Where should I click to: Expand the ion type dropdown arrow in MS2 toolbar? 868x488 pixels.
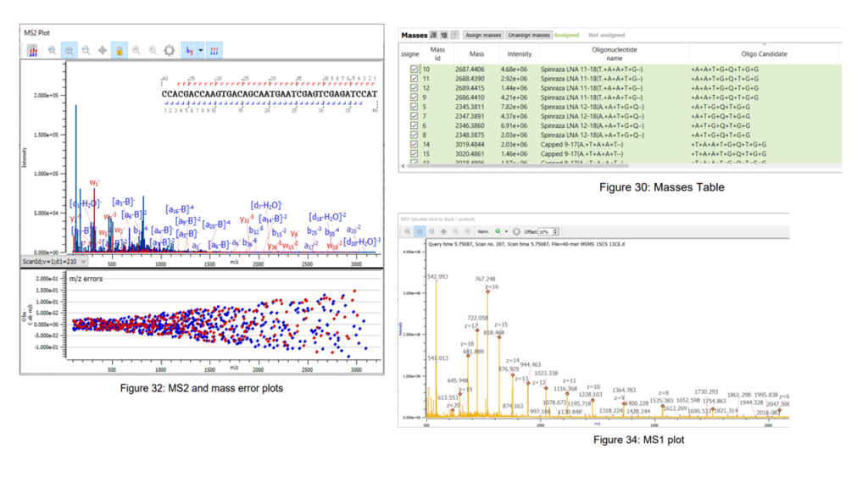pos(201,51)
